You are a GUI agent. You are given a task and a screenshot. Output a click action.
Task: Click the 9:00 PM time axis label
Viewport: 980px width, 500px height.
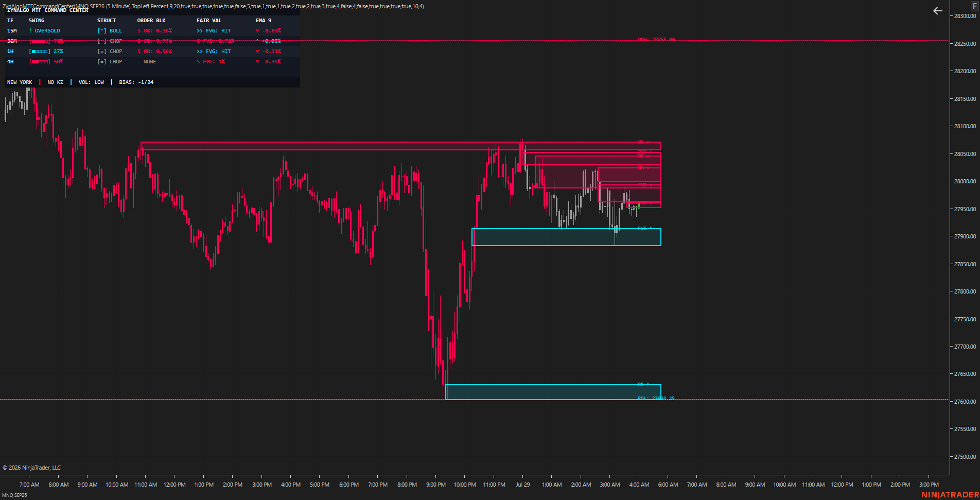(436, 485)
